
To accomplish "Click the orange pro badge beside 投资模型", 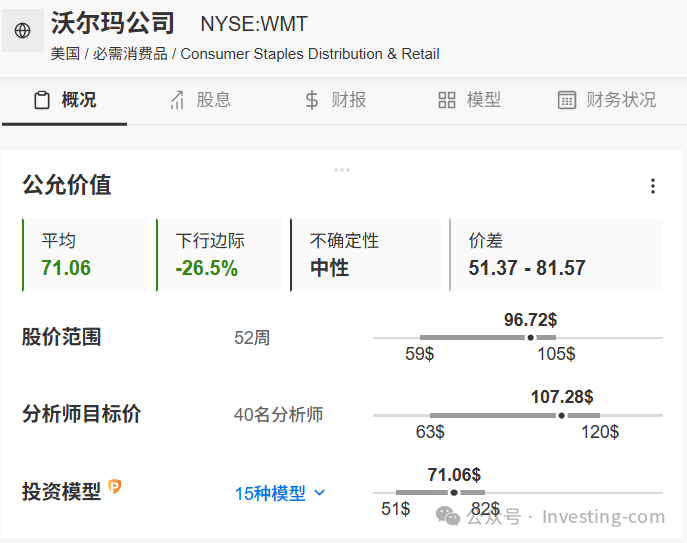I will (x=114, y=486).
